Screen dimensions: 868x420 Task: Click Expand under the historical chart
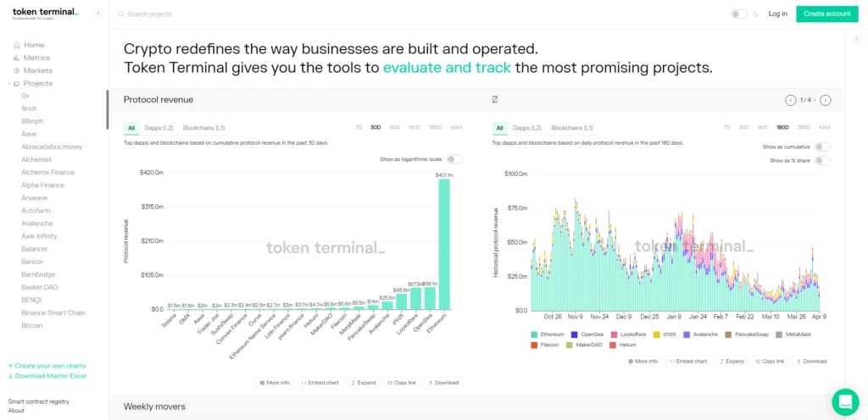point(732,361)
